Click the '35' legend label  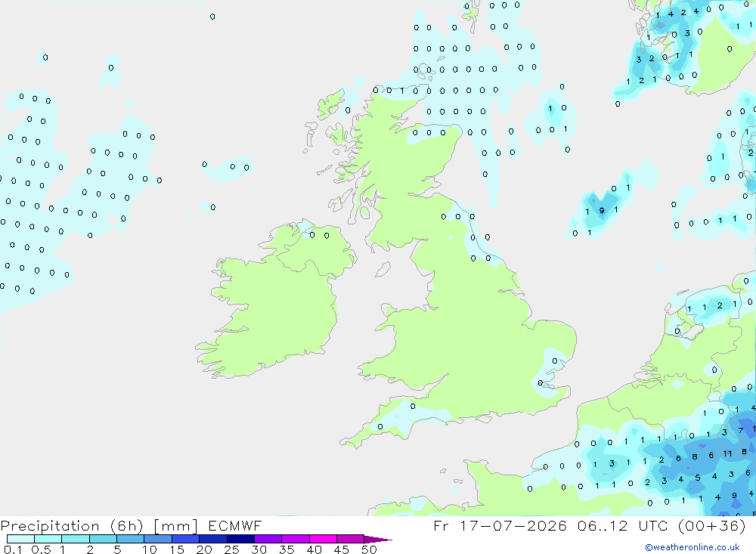tap(287, 549)
